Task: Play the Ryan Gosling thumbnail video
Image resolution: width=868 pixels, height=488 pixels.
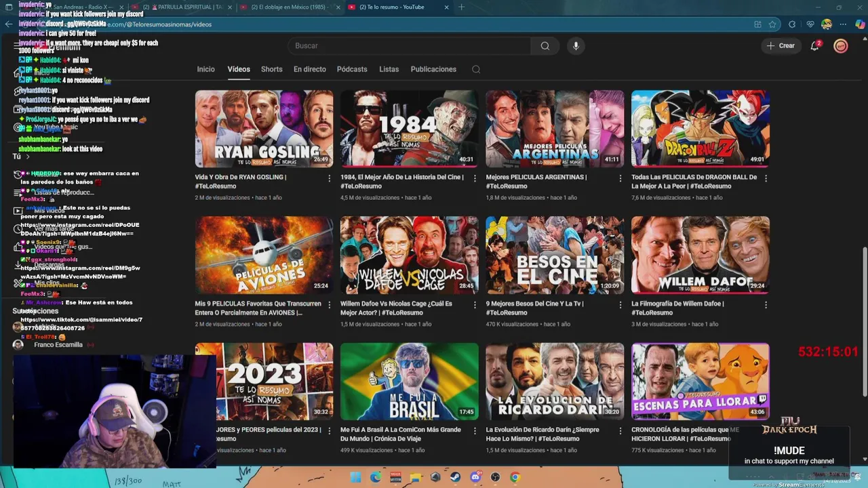Action: click(264, 129)
